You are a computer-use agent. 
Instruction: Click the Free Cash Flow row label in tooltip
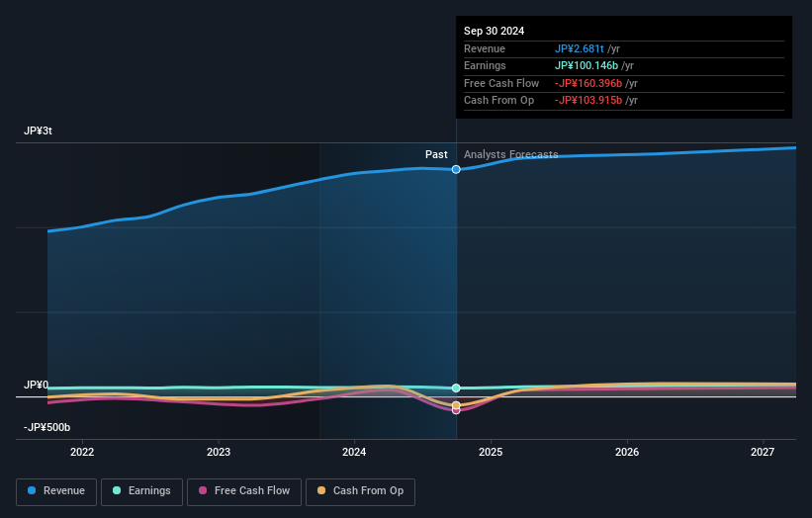pos(501,83)
